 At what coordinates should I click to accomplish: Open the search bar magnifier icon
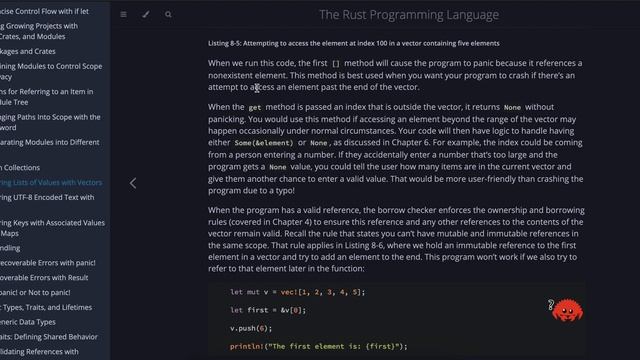[x=168, y=14]
